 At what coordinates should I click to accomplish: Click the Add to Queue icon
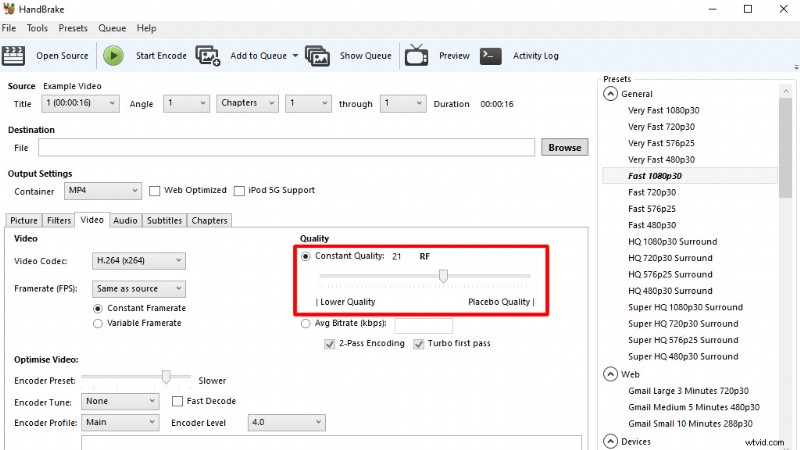208,55
